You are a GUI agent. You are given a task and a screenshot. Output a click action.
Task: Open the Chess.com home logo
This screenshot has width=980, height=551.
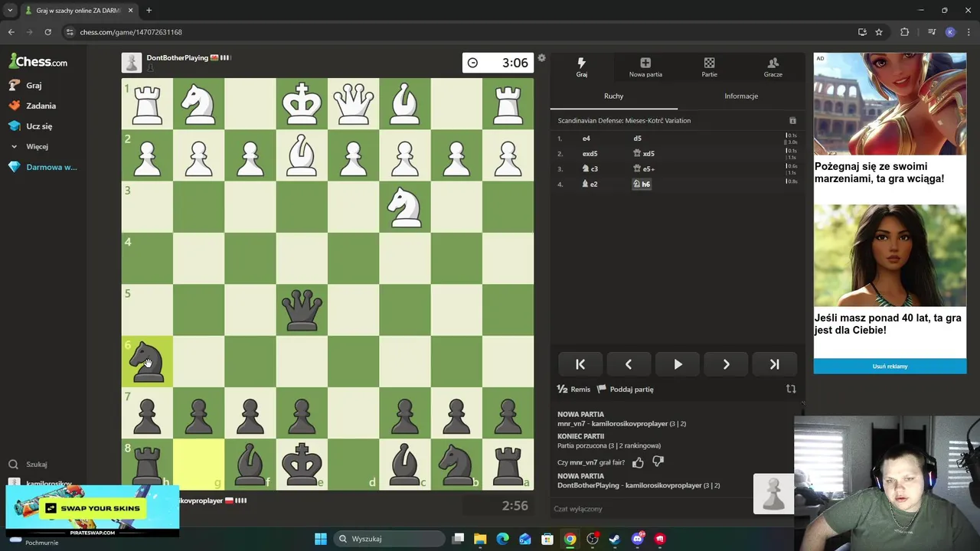point(38,61)
